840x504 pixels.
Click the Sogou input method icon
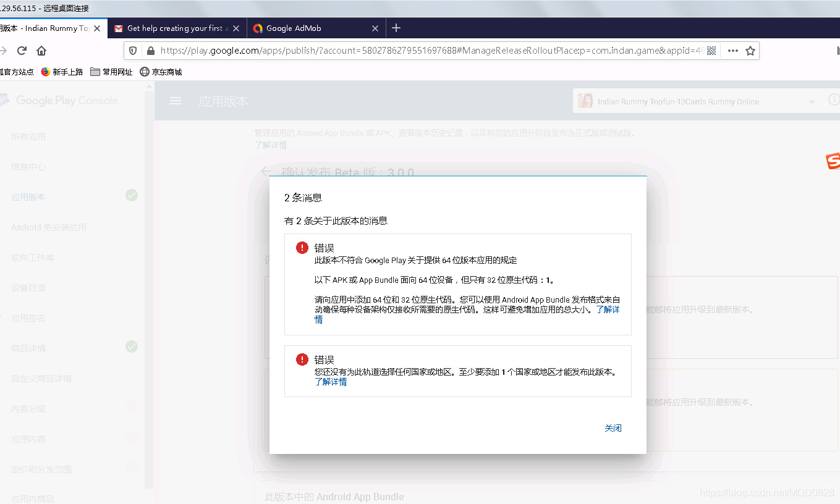833,161
